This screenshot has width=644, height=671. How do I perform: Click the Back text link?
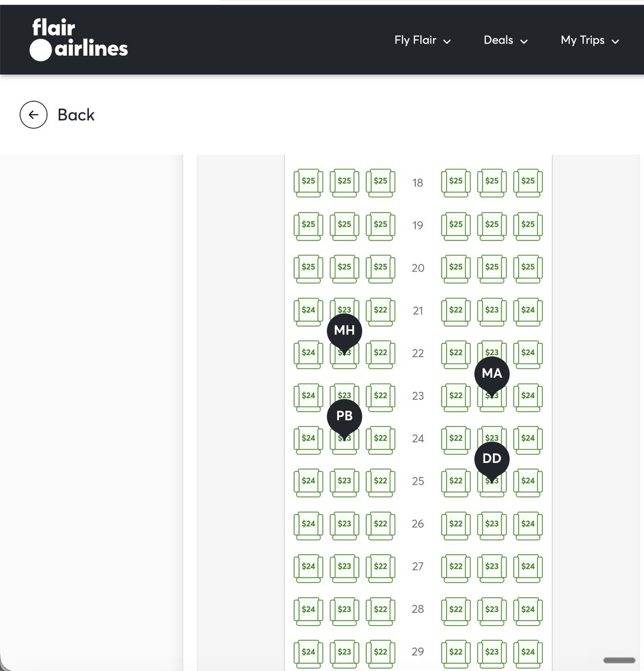coord(76,115)
